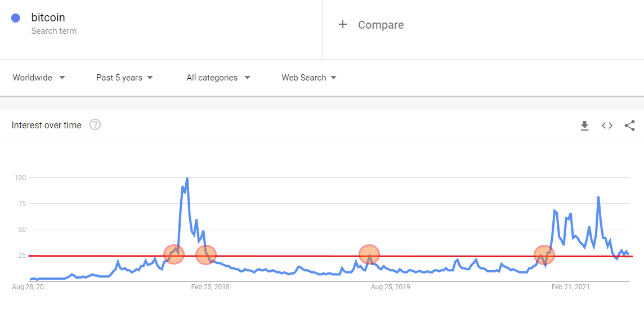Screen dimensions: 644x318
Task: Open help for Interest over time
Action: tap(95, 125)
